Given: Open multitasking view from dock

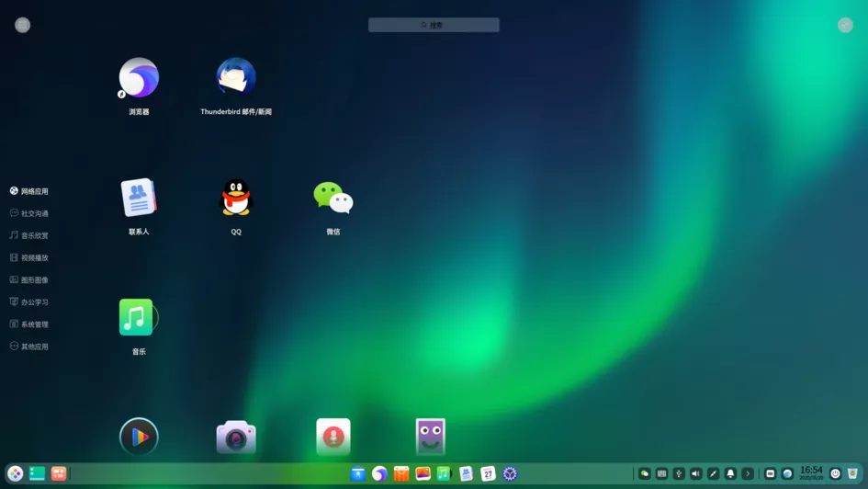Looking at the screenshot, I should click(x=59, y=473).
